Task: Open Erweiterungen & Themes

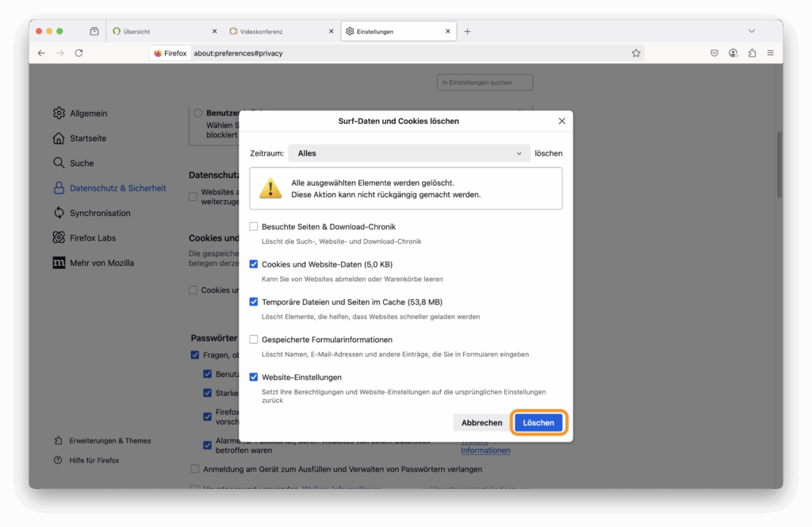Action: click(x=102, y=440)
